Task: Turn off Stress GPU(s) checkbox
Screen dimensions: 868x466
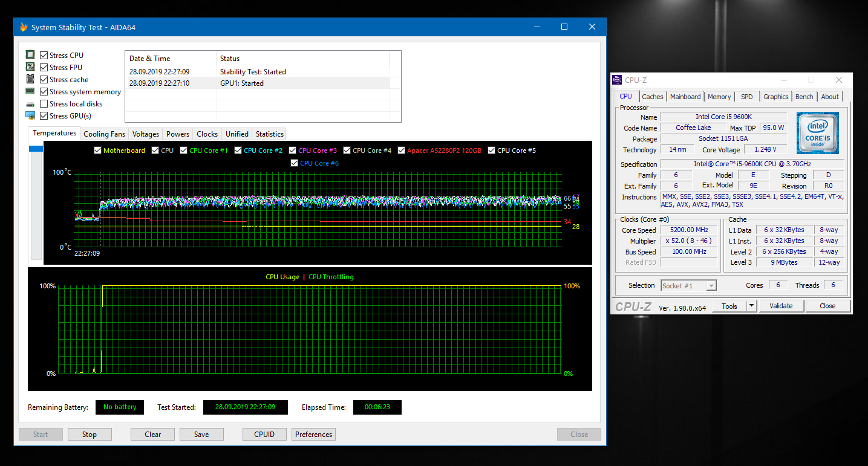Action: click(x=44, y=116)
